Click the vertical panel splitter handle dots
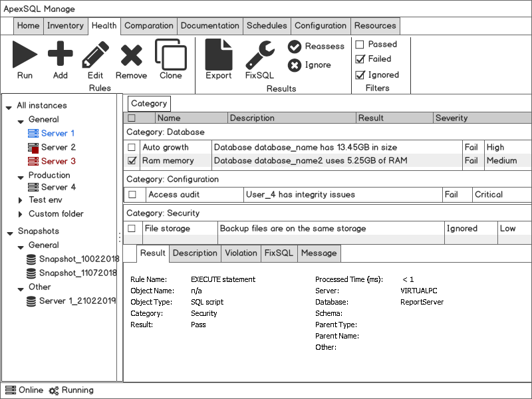532x399 pixels. click(120, 237)
